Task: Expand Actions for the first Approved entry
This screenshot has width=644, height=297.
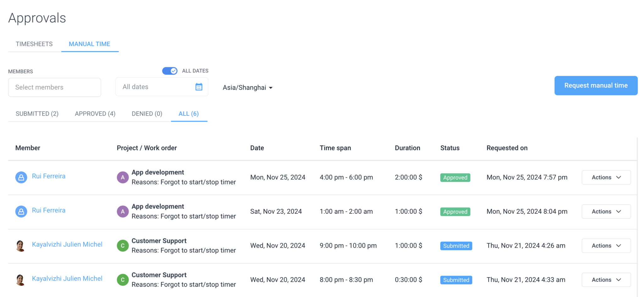Action: click(x=606, y=177)
